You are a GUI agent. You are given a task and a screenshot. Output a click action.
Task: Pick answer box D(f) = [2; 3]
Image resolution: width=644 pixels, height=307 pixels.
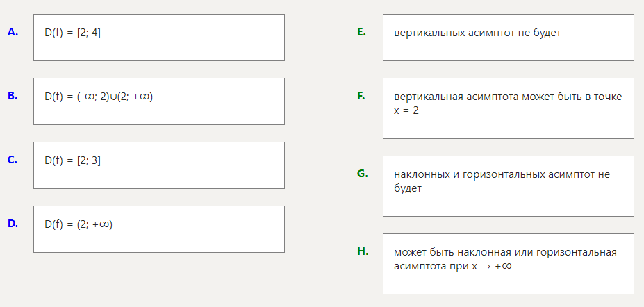[x=158, y=165]
